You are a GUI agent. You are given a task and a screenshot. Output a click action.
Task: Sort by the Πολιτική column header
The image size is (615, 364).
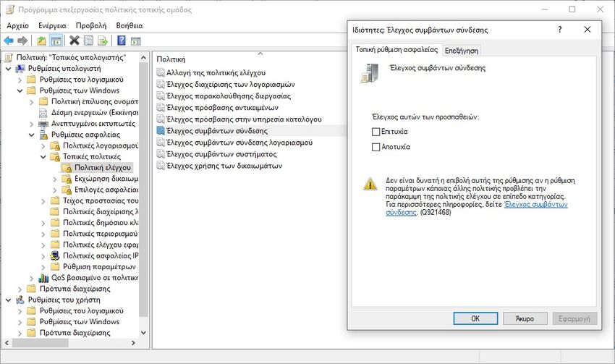pos(171,59)
